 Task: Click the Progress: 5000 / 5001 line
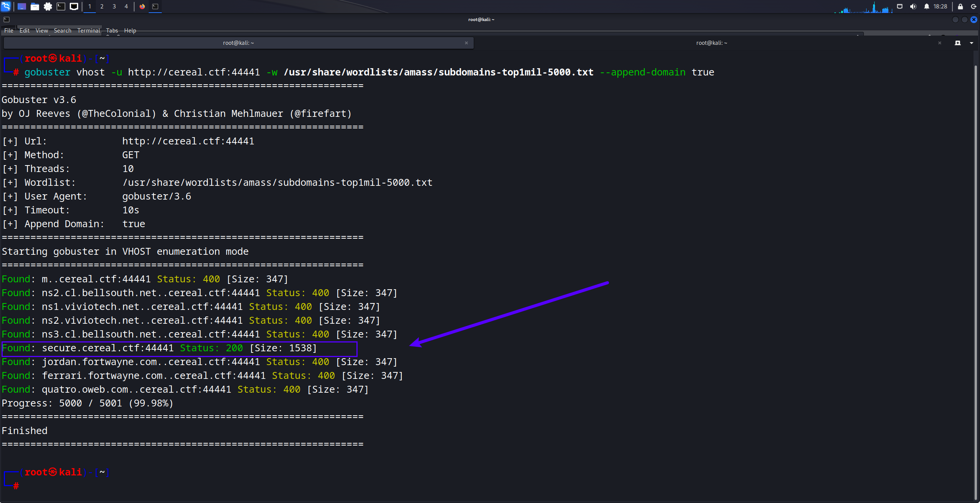[x=87, y=403]
